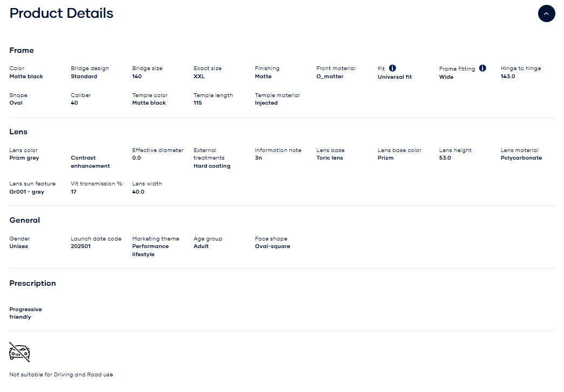Image resolution: width=564 pixels, height=392 pixels.
Task: Click the Hard coating treatment value
Action: click(x=212, y=166)
